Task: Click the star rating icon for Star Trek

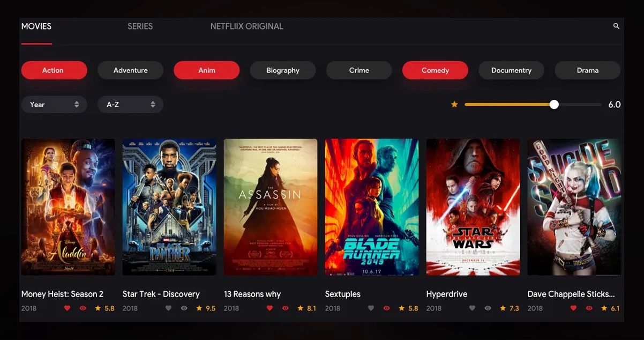Action: 199,308
